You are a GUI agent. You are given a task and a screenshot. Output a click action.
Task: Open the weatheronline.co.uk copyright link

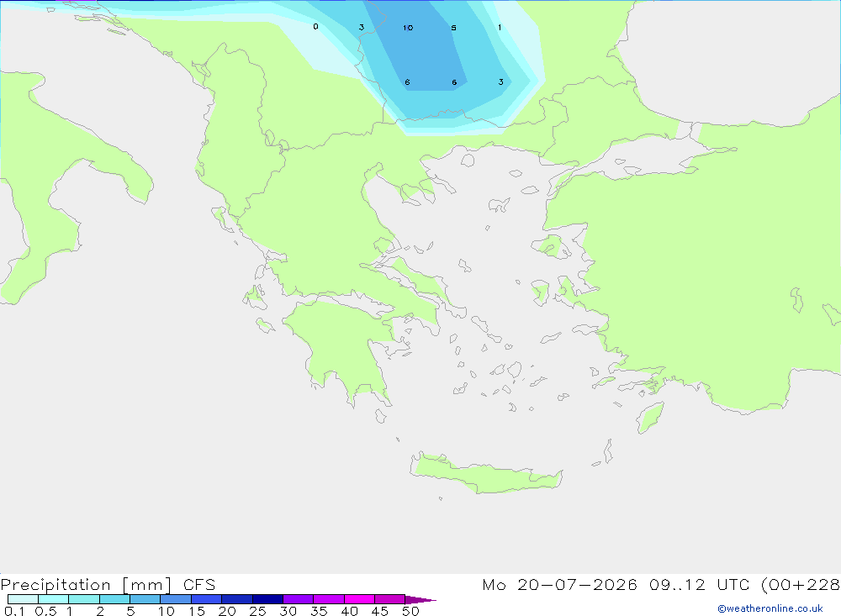(x=770, y=608)
